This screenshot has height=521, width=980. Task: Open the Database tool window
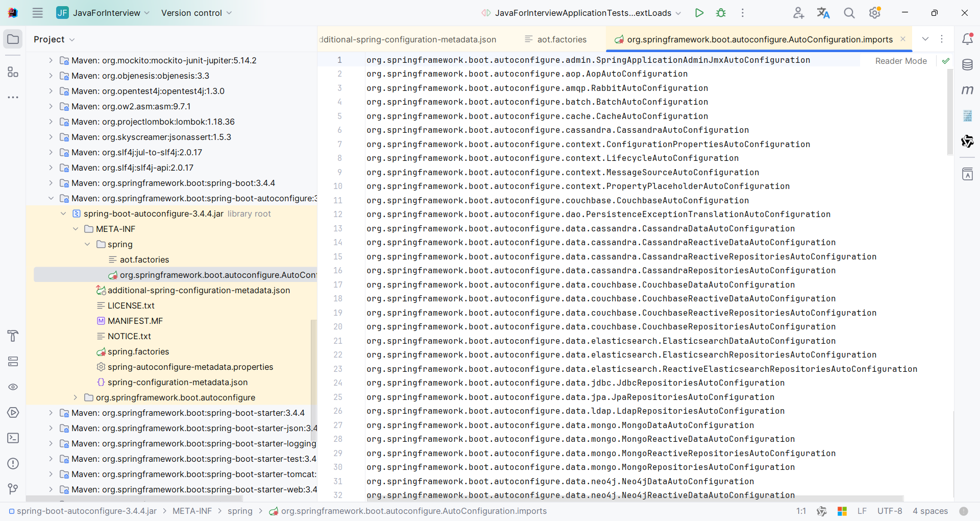967,64
